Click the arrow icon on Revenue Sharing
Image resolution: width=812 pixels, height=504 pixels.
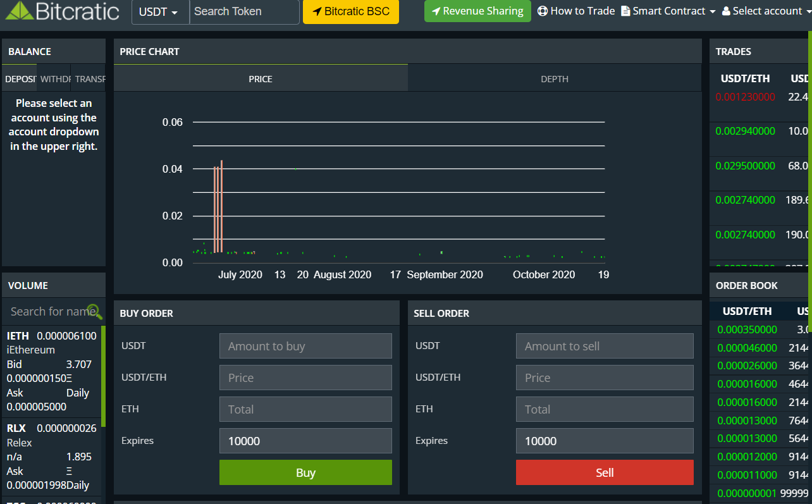click(x=436, y=11)
